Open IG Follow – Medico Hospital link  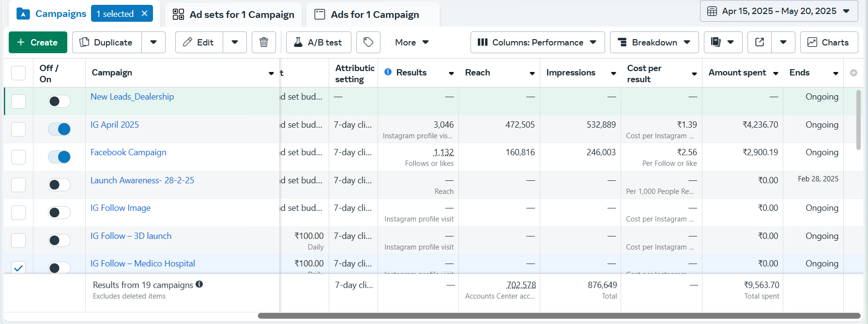pyautogui.click(x=143, y=264)
